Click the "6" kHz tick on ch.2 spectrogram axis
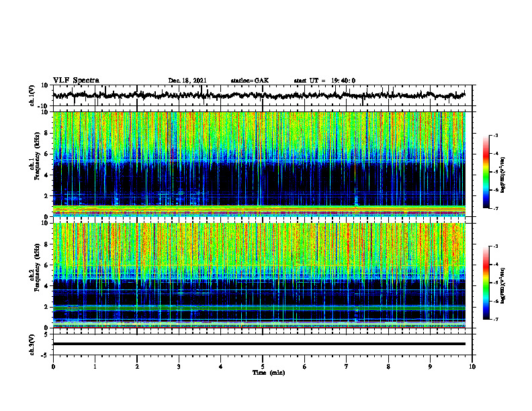This screenshot has width=532, height=411. point(46,265)
